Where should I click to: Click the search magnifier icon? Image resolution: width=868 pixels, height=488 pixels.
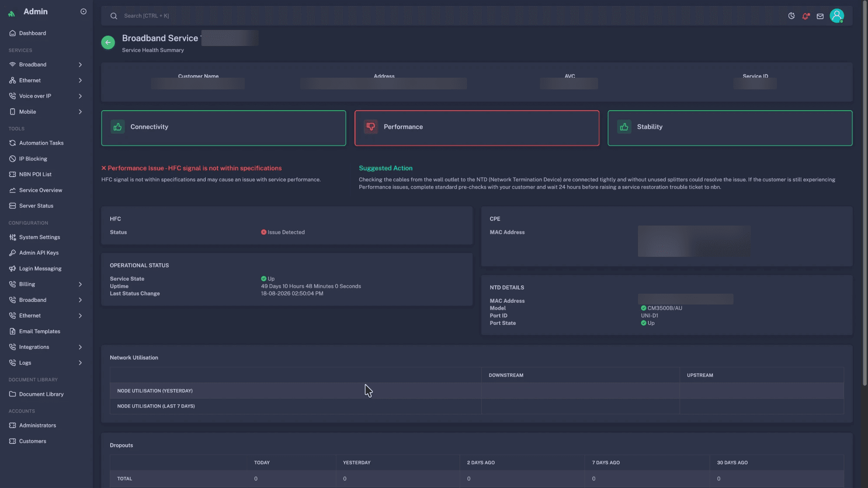click(x=114, y=16)
